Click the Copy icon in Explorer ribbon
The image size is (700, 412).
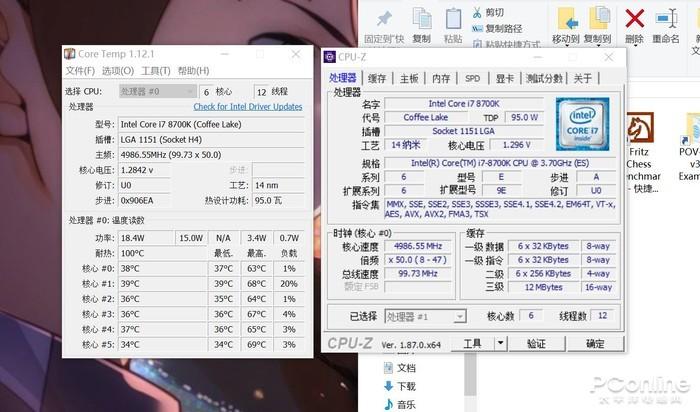point(422,19)
